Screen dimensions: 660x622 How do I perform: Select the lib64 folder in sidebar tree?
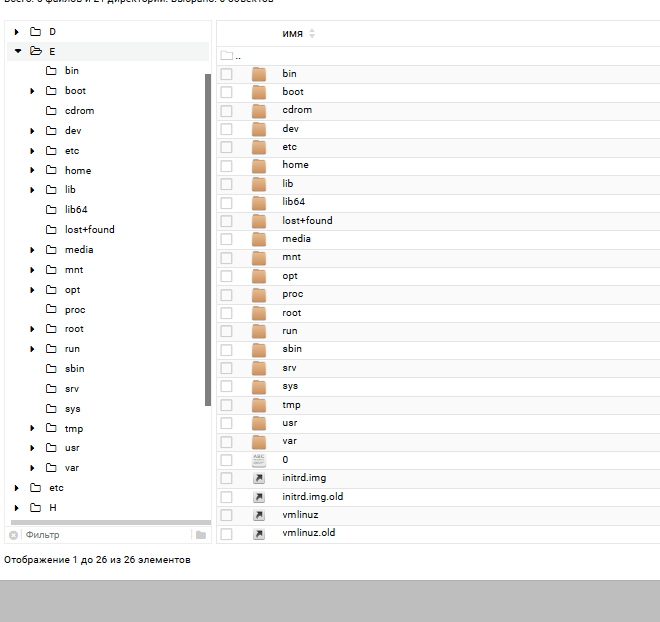(x=76, y=210)
